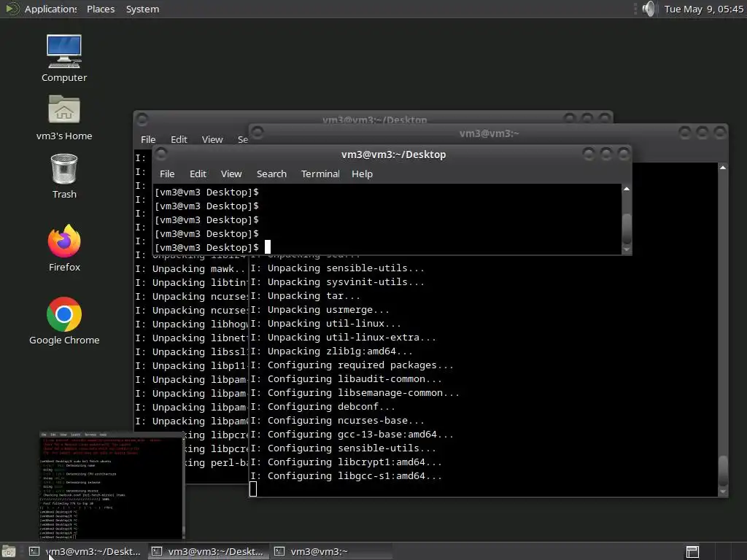Open the Places menu
The image size is (747, 560).
(101, 9)
